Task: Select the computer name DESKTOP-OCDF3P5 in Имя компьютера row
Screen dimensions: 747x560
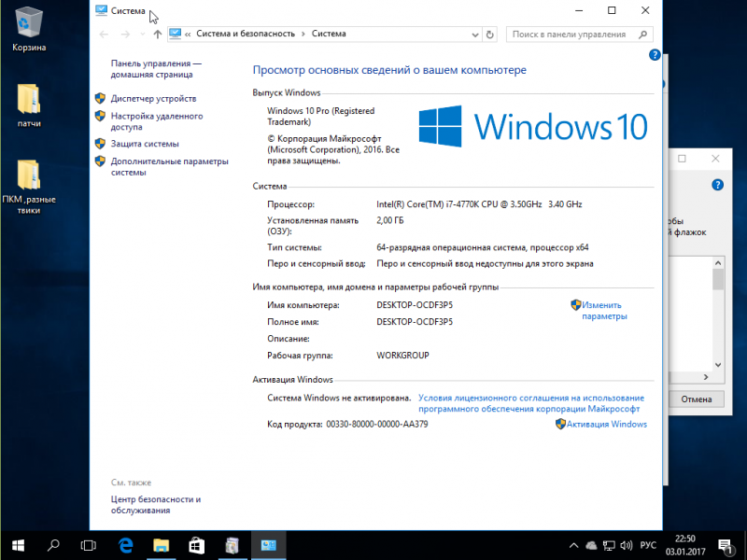Action: tap(415, 305)
